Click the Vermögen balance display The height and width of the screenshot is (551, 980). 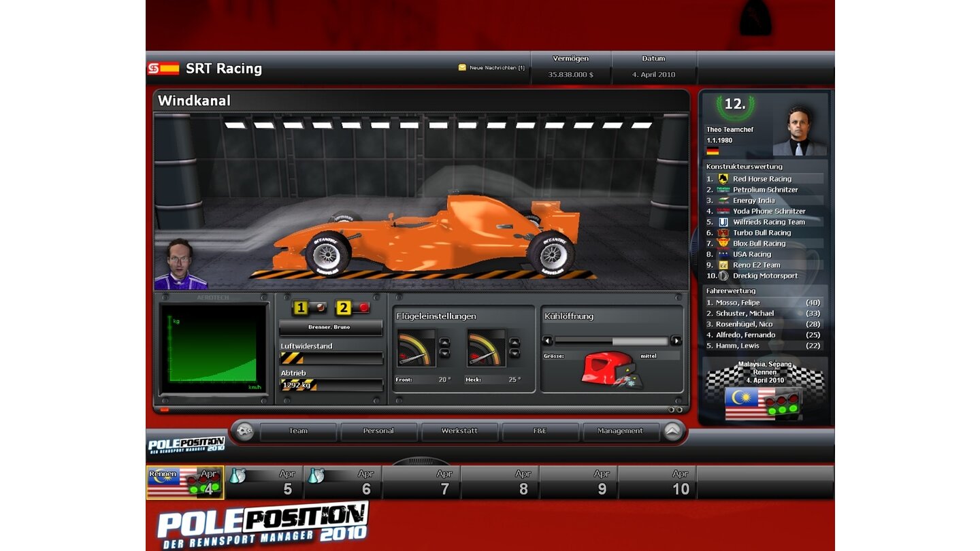[571, 67]
